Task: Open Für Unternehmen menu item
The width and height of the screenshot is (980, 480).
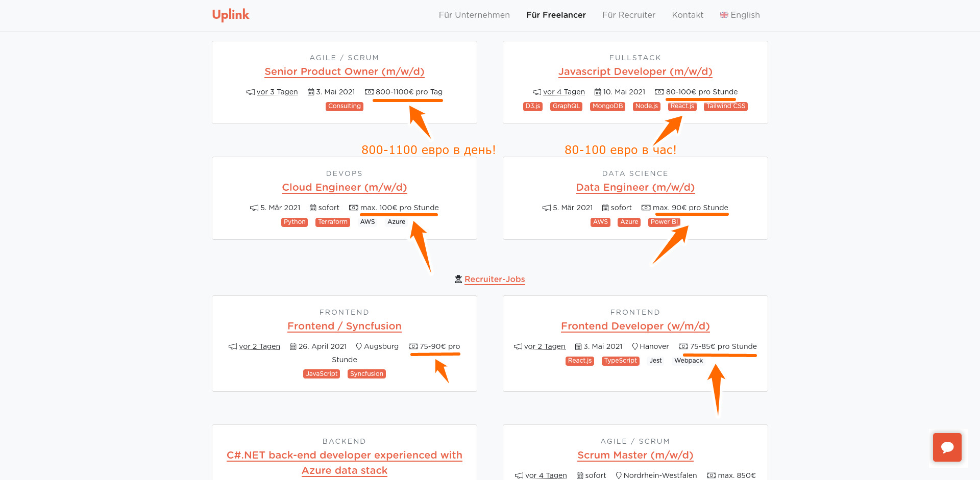Action: pyautogui.click(x=474, y=15)
